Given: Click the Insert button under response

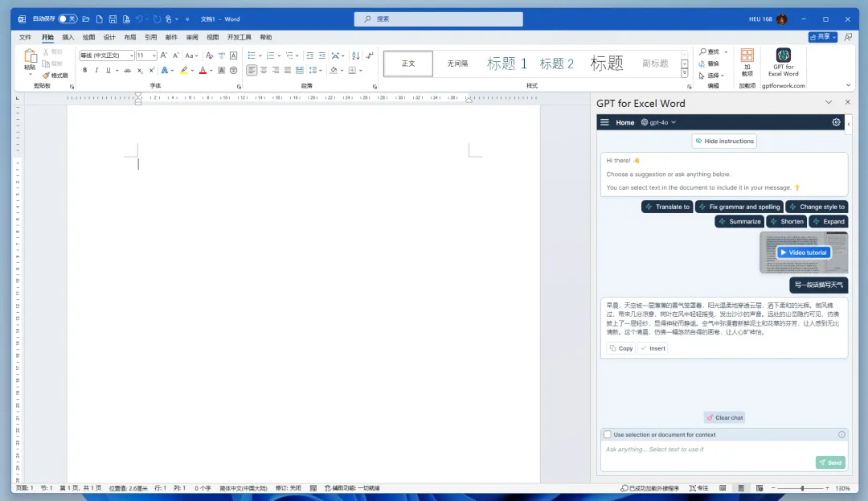Looking at the screenshot, I should pos(653,348).
